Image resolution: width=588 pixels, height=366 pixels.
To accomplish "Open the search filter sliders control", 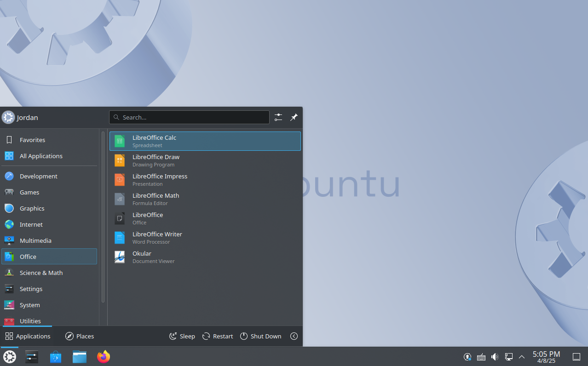I will (278, 117).
